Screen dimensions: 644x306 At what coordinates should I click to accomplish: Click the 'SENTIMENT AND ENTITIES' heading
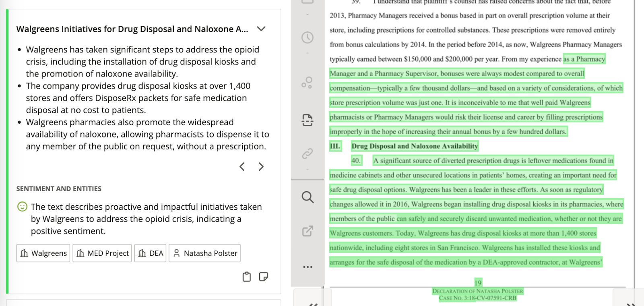(x=59, y=189)
